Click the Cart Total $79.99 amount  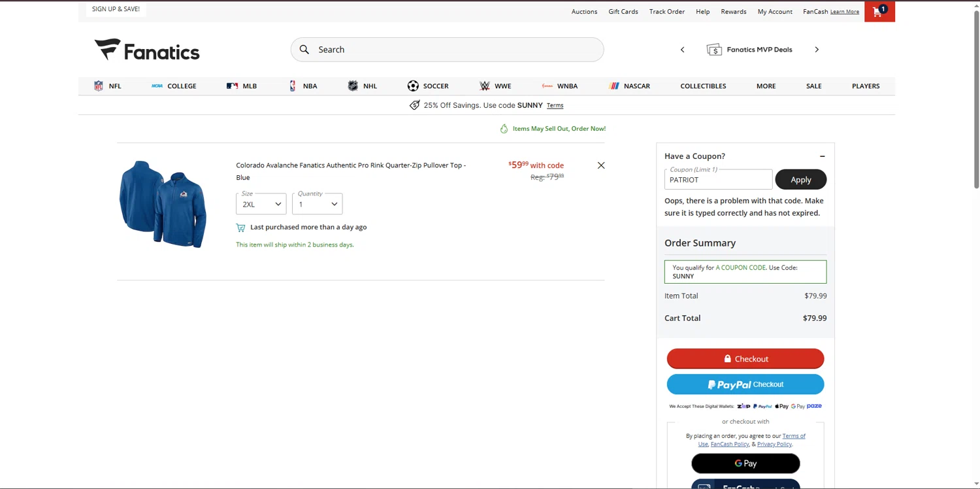(815, 318)
